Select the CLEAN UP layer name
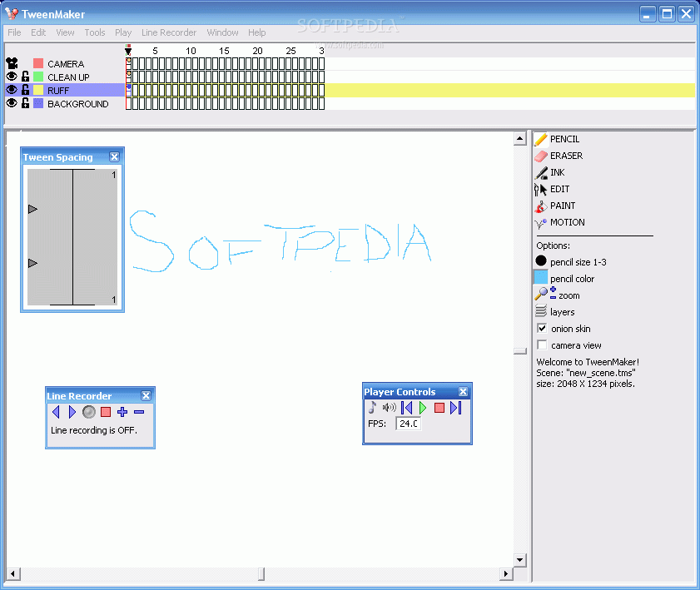 click(68, 77)
